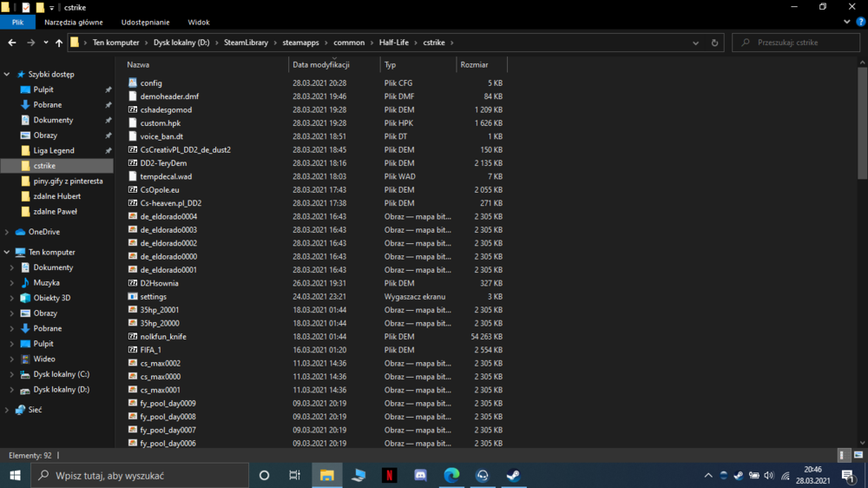Select cstrike in quick access sidebar
Viewport: 868px width, 488px height.
[57, 166]
